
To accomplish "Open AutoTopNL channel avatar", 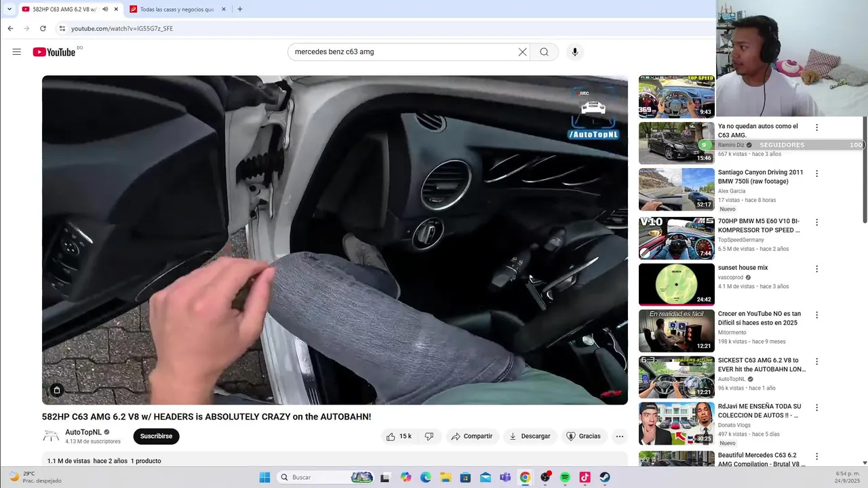I will click(51, 436).
